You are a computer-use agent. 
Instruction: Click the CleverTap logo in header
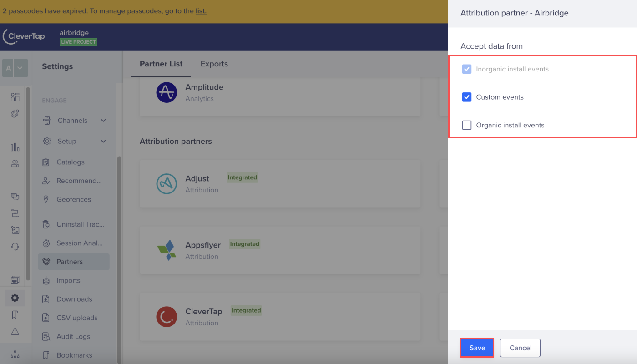[24, 37]
